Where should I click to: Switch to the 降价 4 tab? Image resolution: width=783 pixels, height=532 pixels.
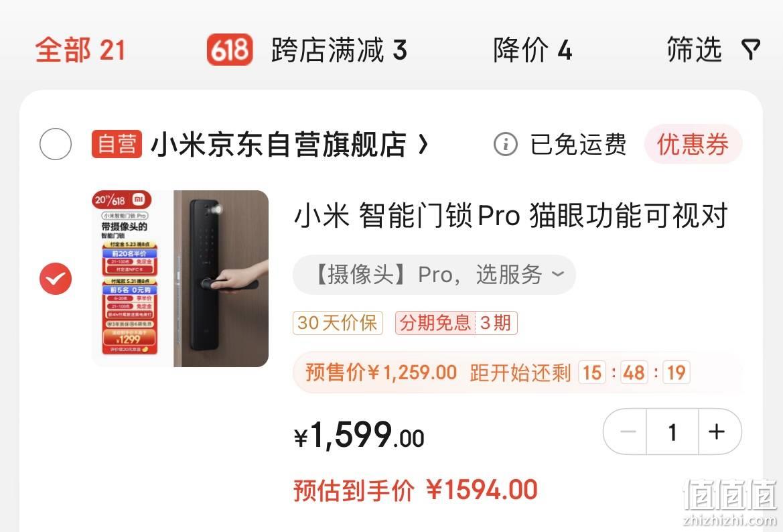[x=532, y=50]
